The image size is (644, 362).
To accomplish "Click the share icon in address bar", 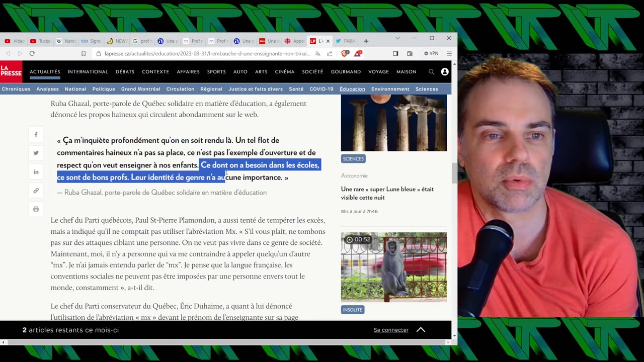I will point(330,53).
